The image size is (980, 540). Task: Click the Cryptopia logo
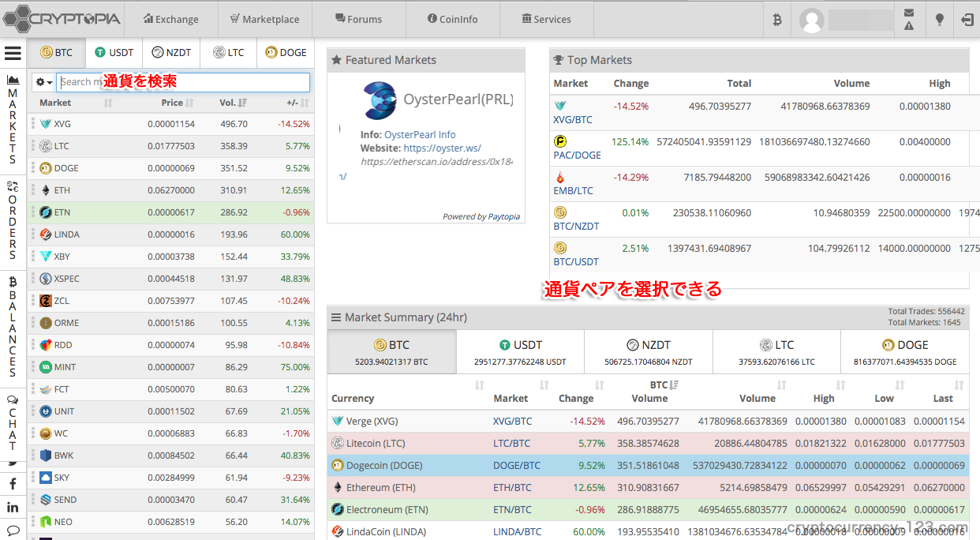(x=62, y=17)
